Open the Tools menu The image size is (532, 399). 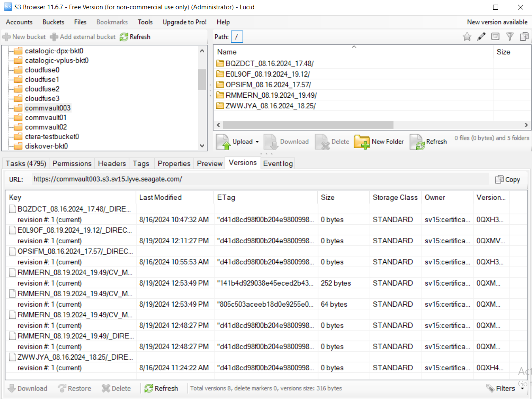[x=145, y=22]
